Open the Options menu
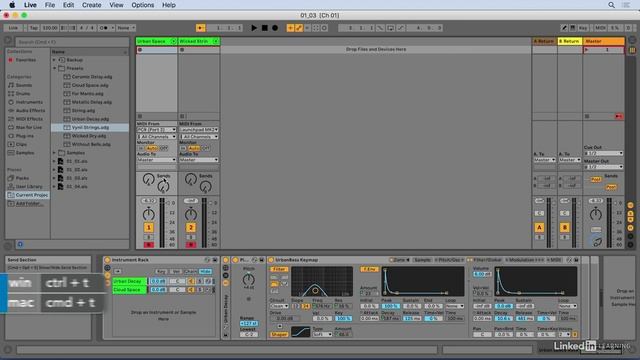The height and width of the screenshot is (360, 640). pos(142,5)
